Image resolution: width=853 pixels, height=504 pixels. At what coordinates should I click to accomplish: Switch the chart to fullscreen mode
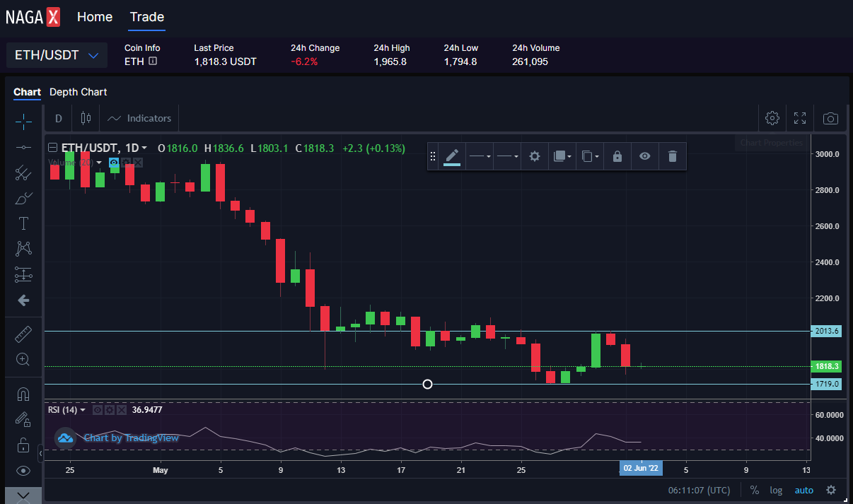pyautogui.click(x=800, y=118)
